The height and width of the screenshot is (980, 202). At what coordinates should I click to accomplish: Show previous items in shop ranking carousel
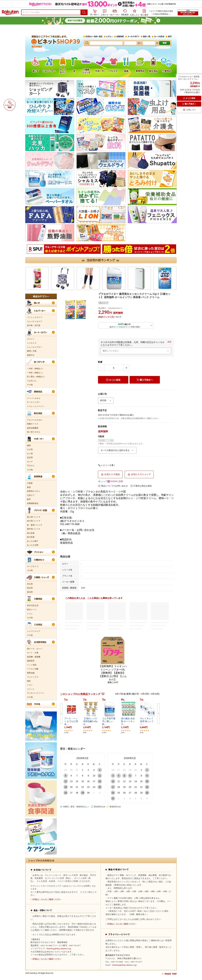point(62,713)
